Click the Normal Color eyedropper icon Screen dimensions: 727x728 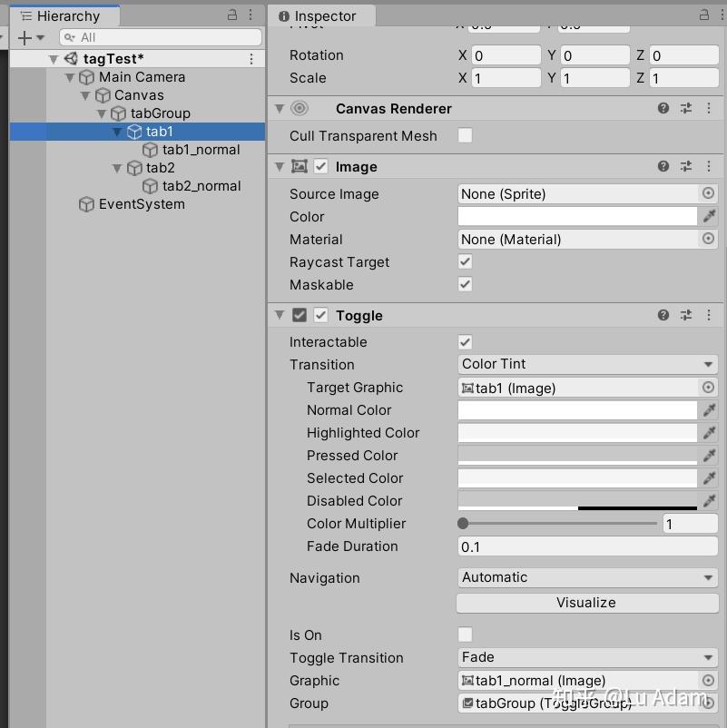709,410
